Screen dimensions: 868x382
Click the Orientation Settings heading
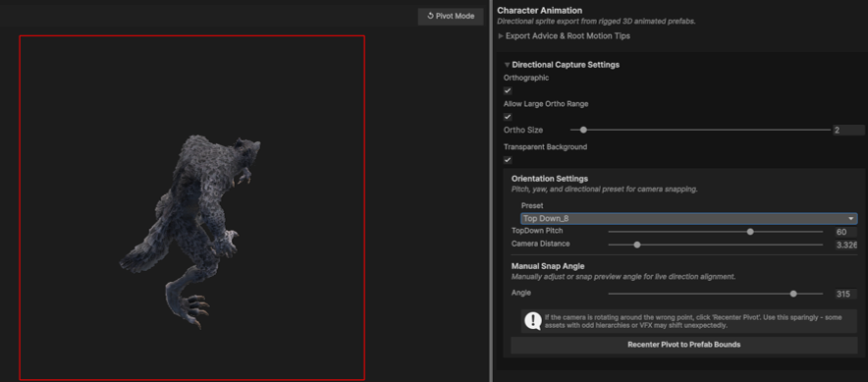click(550, 179)
